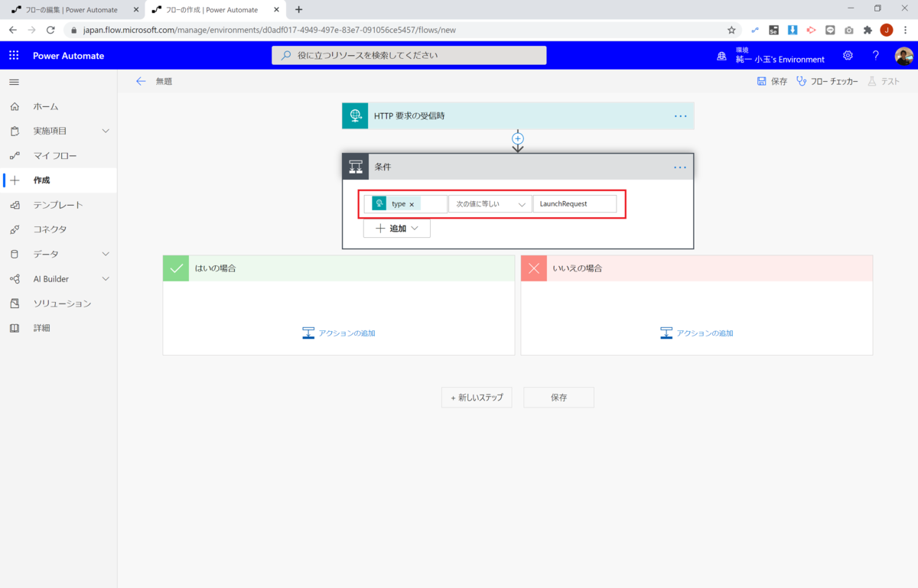Image resolution: width=918 pixels, height=588 pixels.
Task: Click the browser address bar URL
Action: point(269,30)
